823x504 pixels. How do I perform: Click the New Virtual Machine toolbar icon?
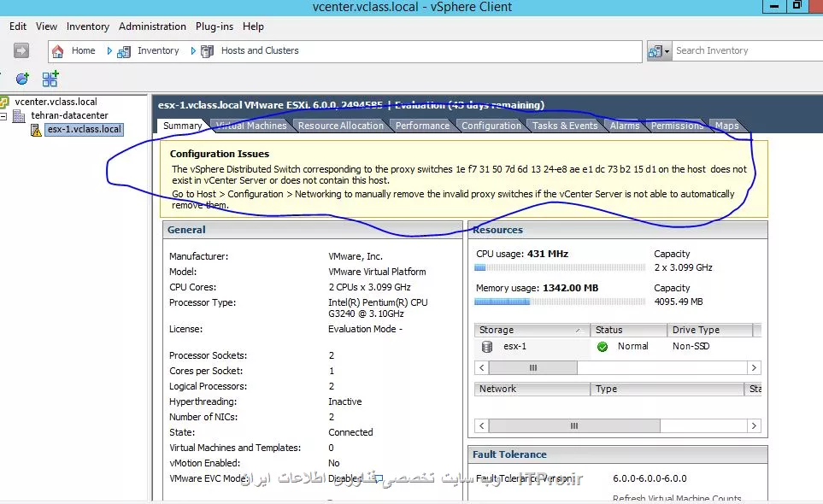(x=22, y=79)
